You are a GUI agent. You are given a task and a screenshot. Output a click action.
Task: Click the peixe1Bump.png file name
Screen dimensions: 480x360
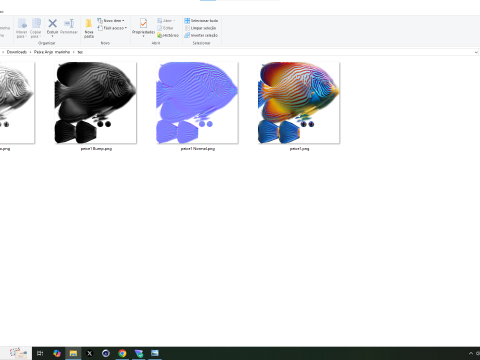coord(96,149)
